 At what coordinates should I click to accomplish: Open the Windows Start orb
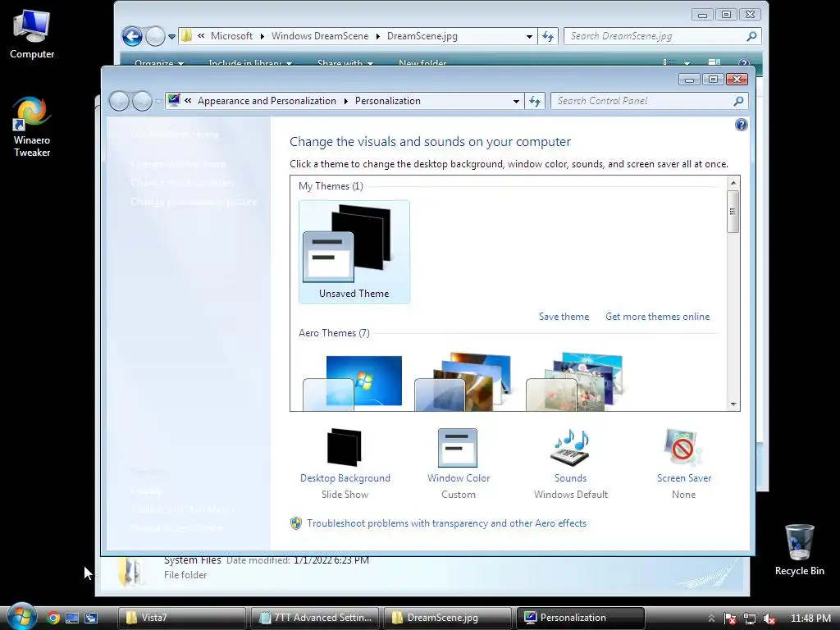point(22,617)
